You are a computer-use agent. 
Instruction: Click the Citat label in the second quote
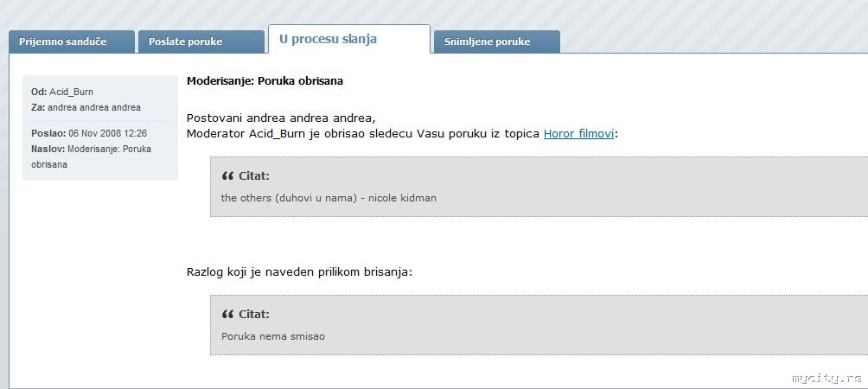pyautogui.click(x=254, y=315)
